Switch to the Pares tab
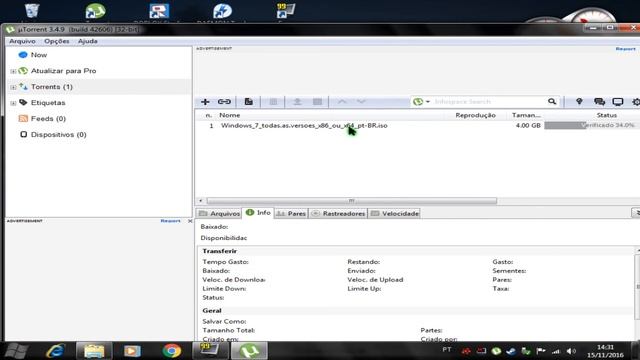The width and height of the screenshot is (640, 360). tap(291, 213)
